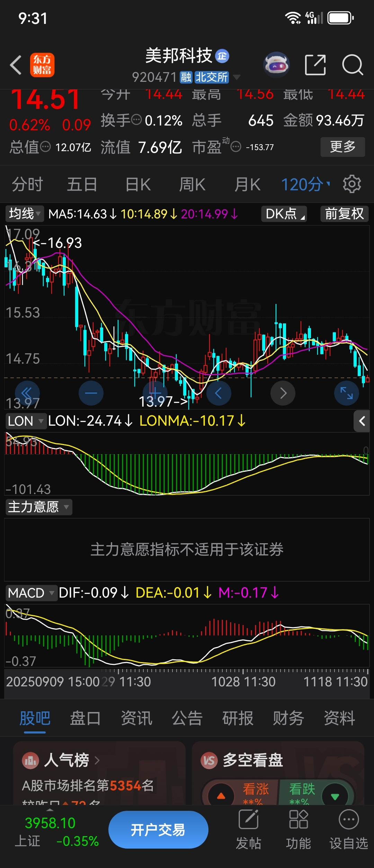This screenshot has width=374, height=868.
Task: Tap 更多 for more quote data
Action: [342, 147]
